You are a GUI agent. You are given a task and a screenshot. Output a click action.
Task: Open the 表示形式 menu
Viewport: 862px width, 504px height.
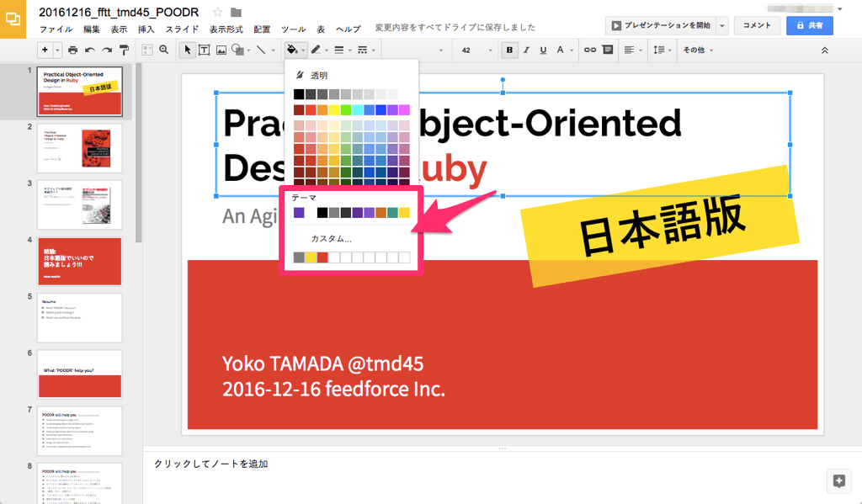pos(226,29)
